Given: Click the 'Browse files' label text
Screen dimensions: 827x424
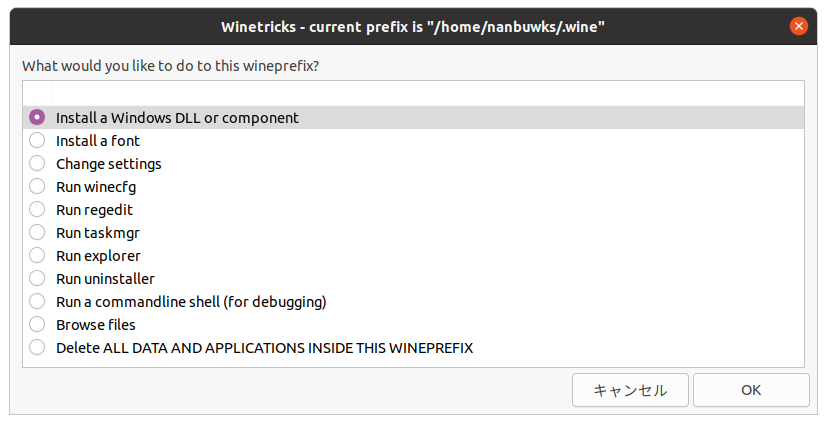Looking at the screenshot, I should (96, 325).
